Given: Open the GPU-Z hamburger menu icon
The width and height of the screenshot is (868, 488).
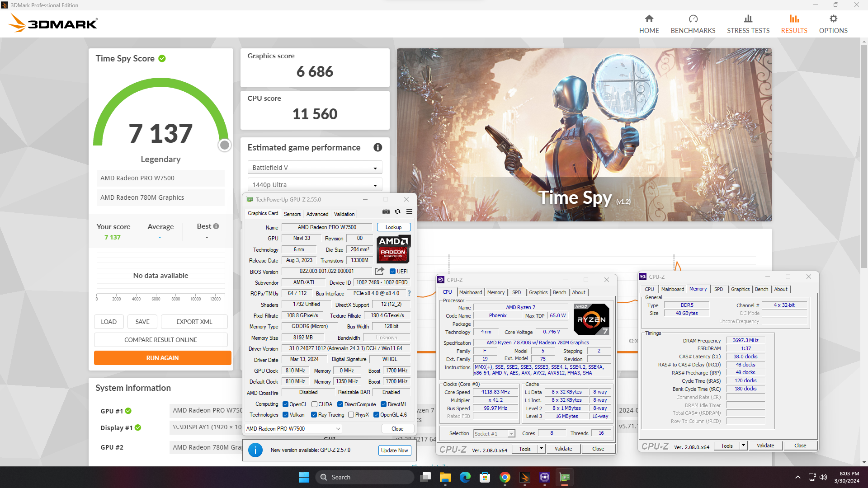Looking at the screenshot, I should click(x=409, y=211).
